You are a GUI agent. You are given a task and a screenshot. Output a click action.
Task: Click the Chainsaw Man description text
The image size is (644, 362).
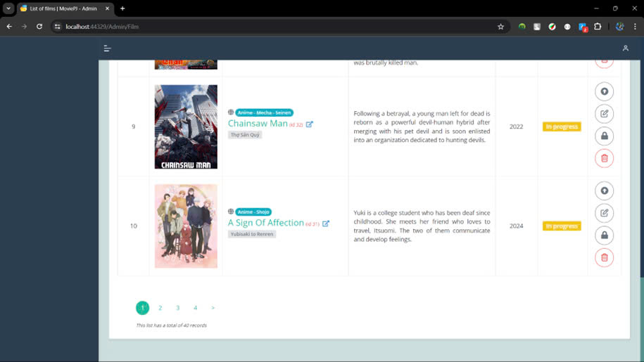tap(422, 127)
